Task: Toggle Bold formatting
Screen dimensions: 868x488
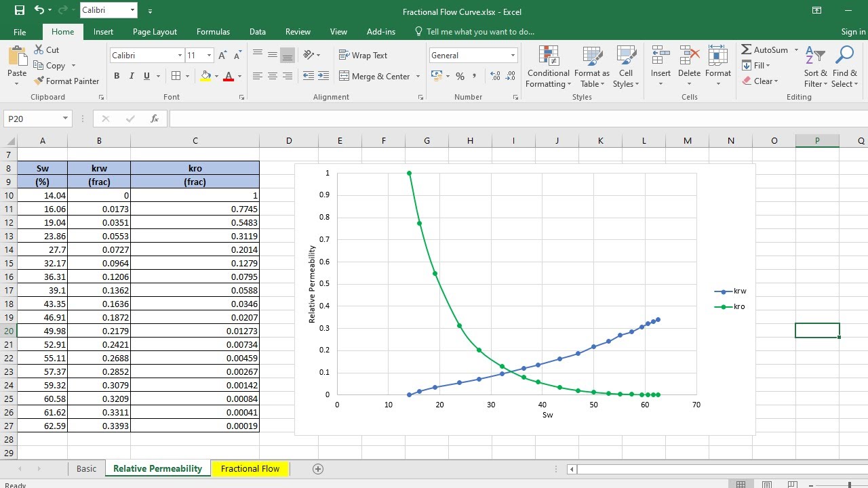Action: [117, 76]
